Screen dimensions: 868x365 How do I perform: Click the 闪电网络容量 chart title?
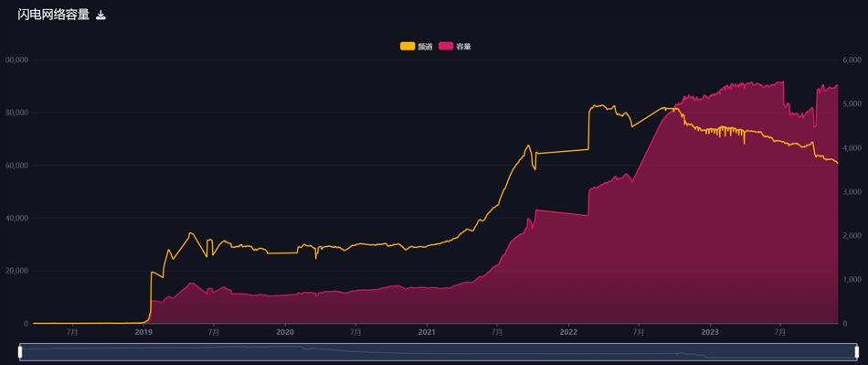[x=53, y=15]
